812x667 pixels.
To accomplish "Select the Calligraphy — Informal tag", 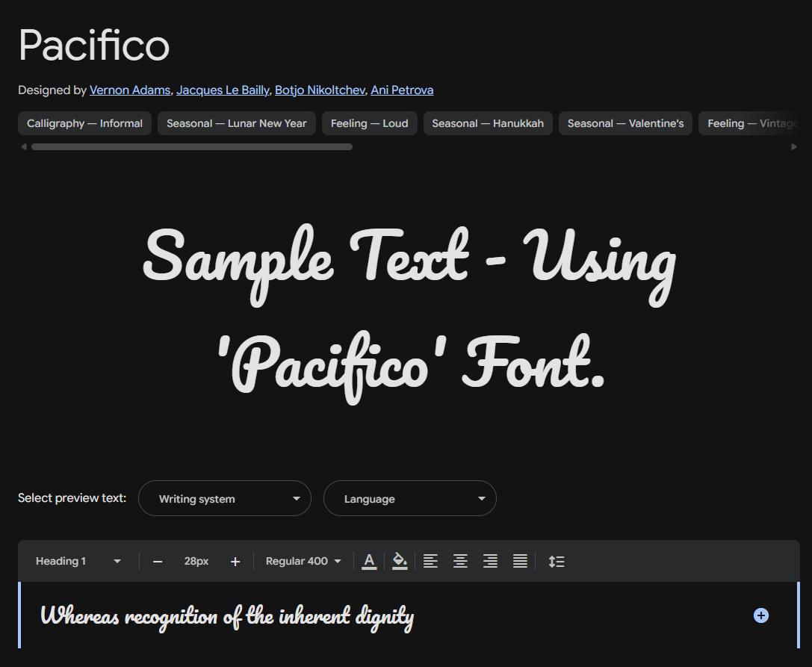I will (84, 123).
